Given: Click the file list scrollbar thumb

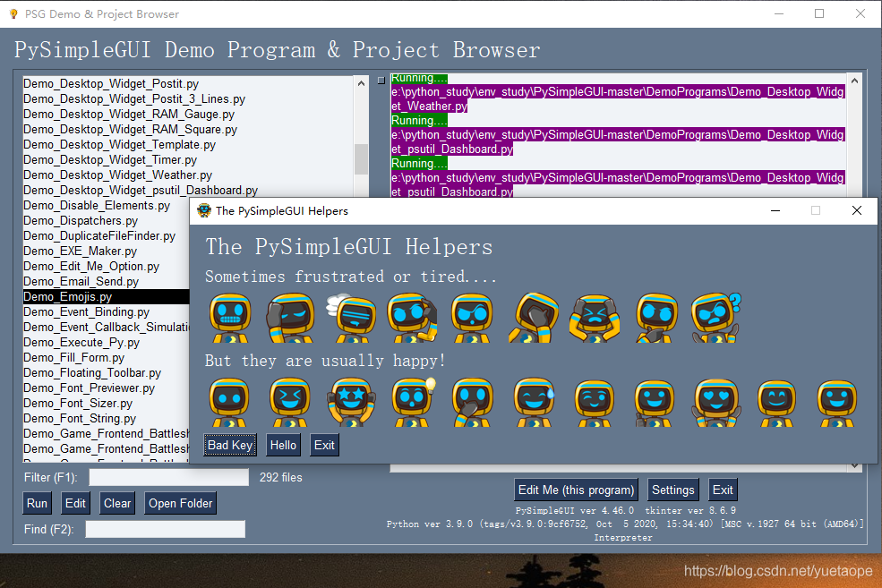Looking at the screenshot, I should coord(361,159).
